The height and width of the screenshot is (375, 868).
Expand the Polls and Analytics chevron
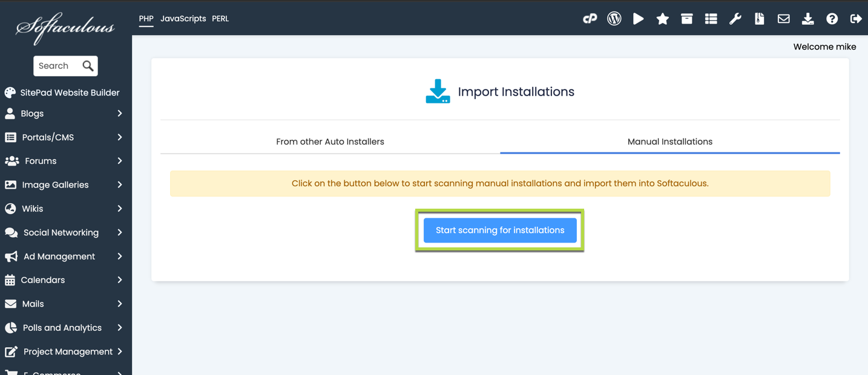(x=120, y=328)
